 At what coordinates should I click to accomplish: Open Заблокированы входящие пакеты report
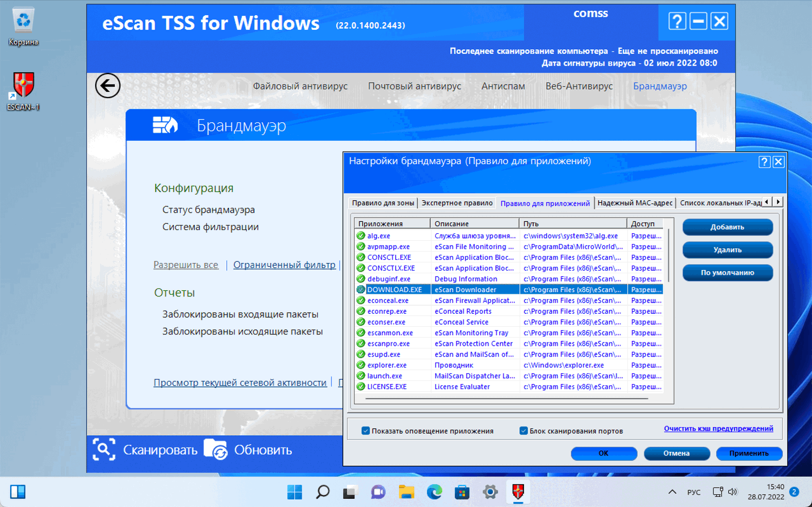tap(240, 314)
